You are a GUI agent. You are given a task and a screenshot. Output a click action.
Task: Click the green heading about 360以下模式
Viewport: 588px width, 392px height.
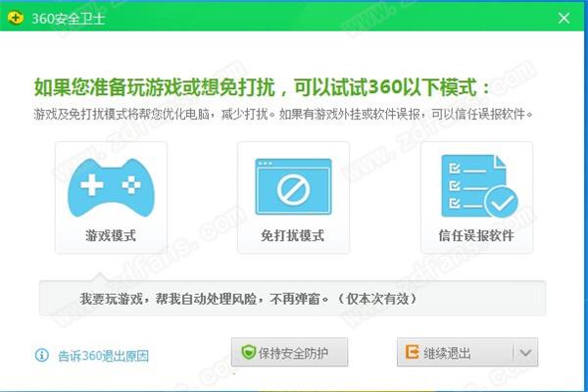pyautogui.click(x=262, y=87)
